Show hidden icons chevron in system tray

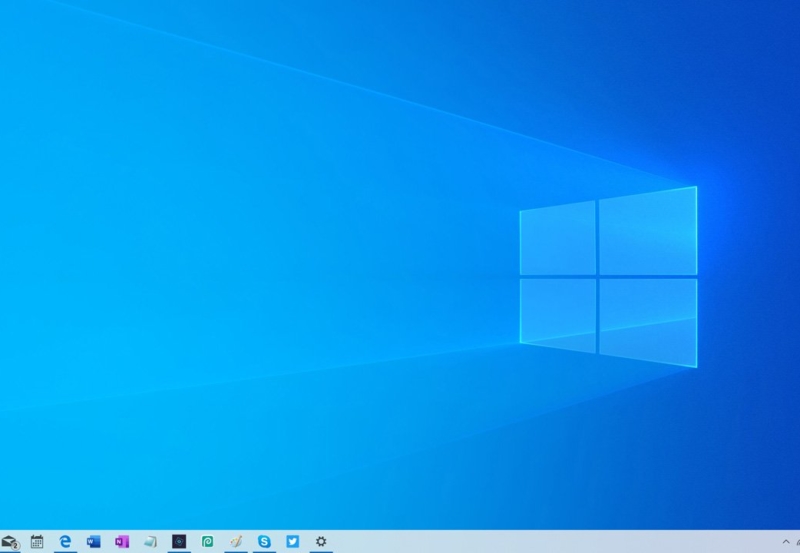tap(786, 542)
